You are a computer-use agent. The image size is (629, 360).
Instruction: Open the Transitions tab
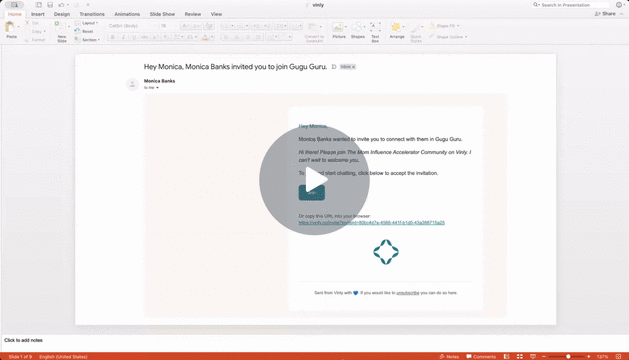[x=92, y=14]
